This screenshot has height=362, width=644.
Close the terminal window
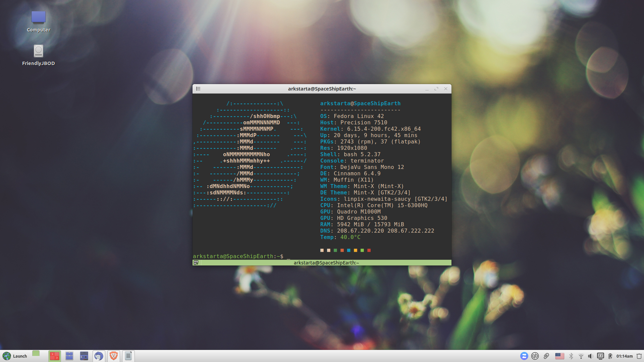(446, 89)
